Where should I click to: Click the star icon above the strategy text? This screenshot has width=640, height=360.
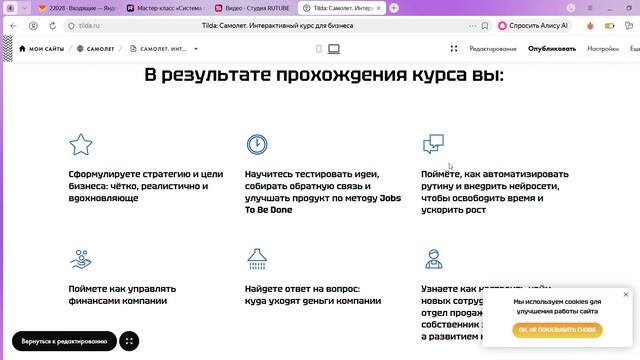coord(81,144)
